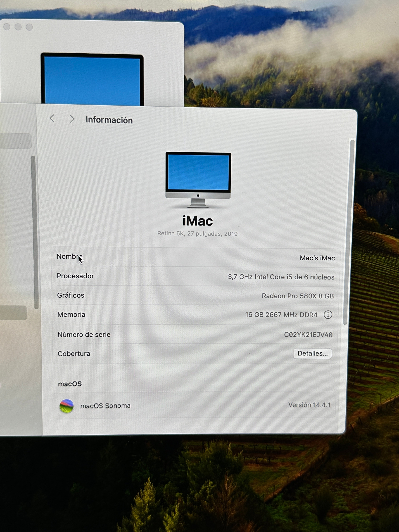Click the Memoria label
Viewport: 399px width, 532px height.
(x=71, y=314)
